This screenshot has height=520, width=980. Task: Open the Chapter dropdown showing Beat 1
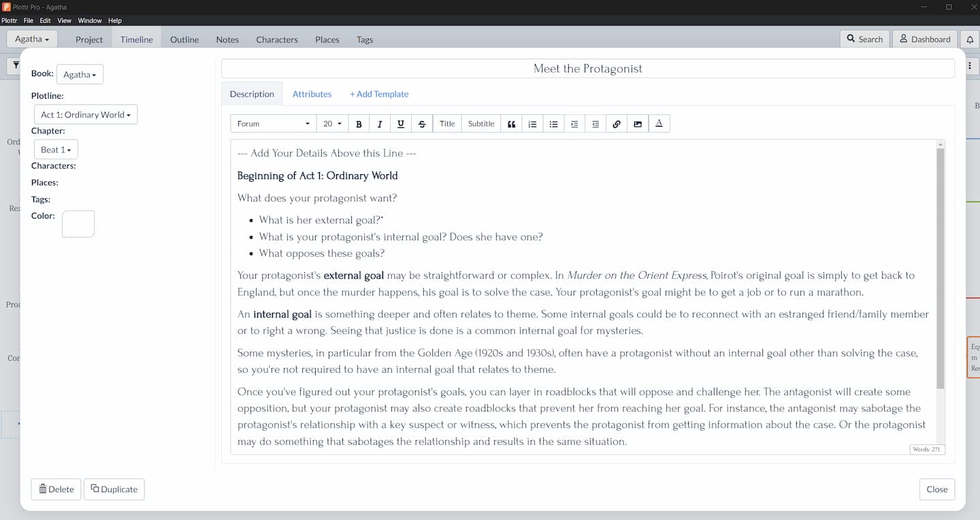[x=55, y=149]
